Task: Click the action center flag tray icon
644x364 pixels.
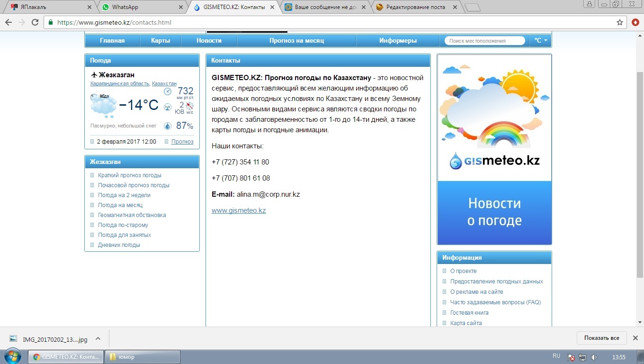Action: coord(571,357)
